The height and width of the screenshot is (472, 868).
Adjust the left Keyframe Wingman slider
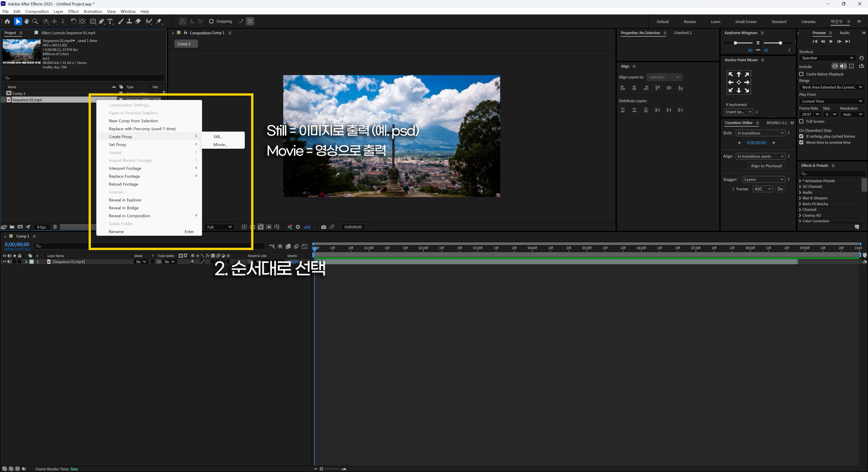[x=735, y=43]
